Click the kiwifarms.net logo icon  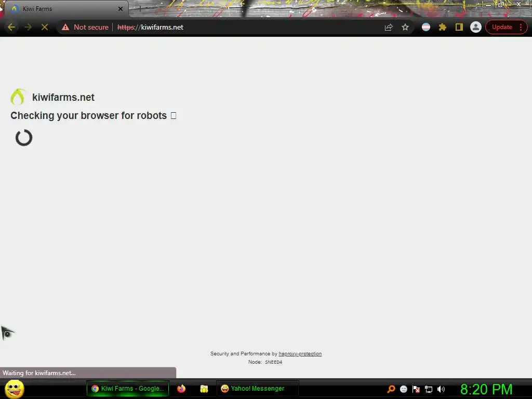(x=18, y=97)
